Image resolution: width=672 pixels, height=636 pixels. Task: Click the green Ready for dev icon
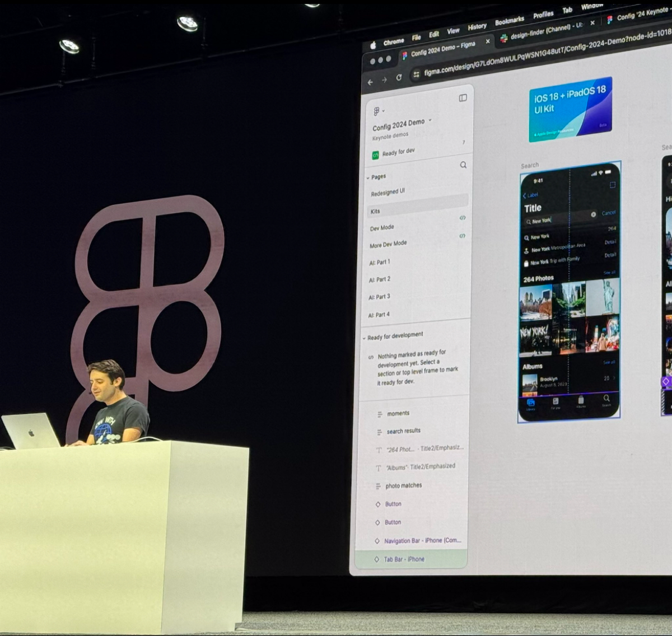pos(375,155)
